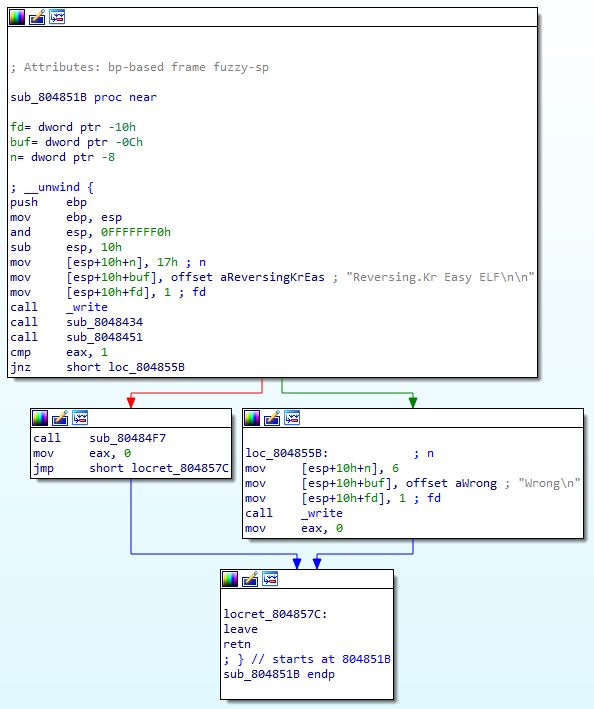The image size is (594, 709).
Task: Click the group-nodes icon of the sub_804851B proc node
Action: [x=57, y=17]
